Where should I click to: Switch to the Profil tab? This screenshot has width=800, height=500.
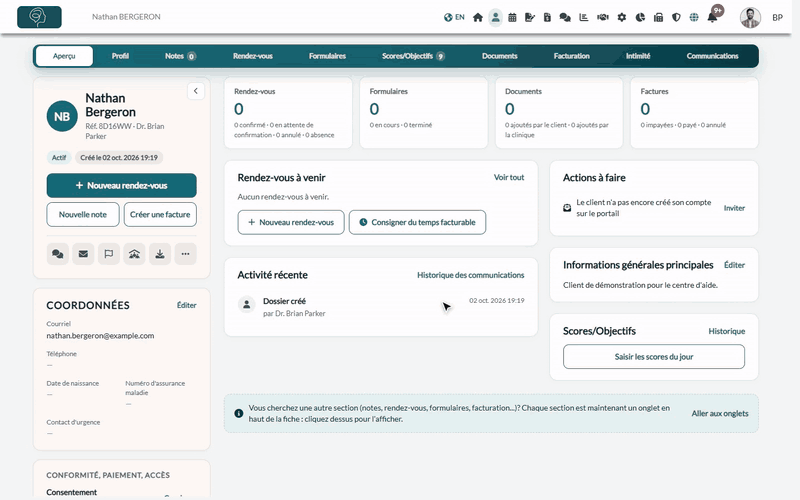(x=120, y=56)
